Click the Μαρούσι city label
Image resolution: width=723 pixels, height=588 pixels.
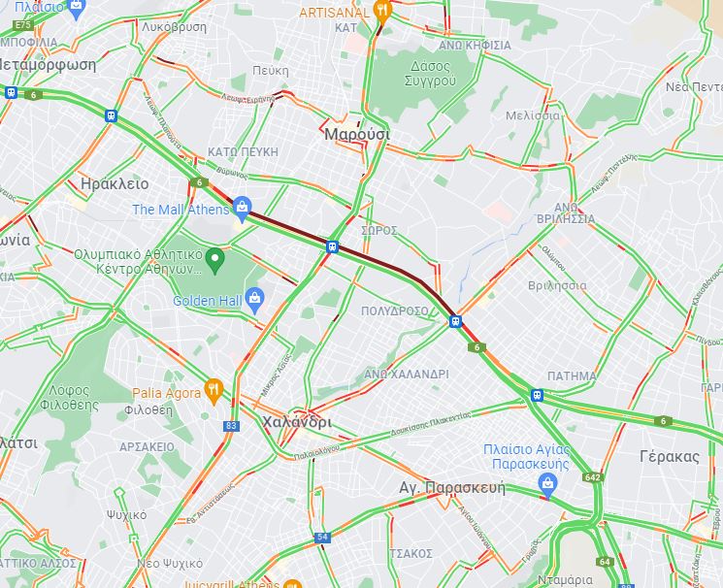click(357, 135)
